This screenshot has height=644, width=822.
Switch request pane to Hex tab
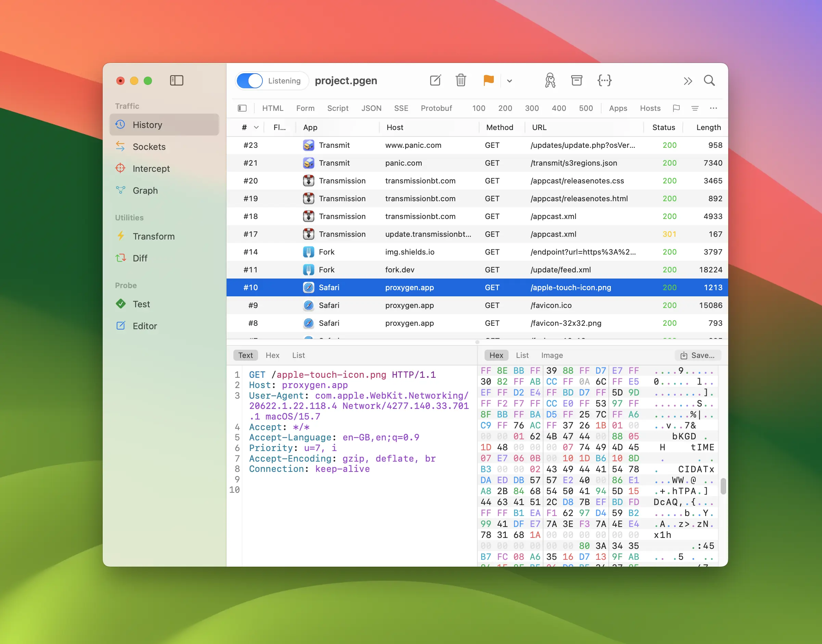272,355
